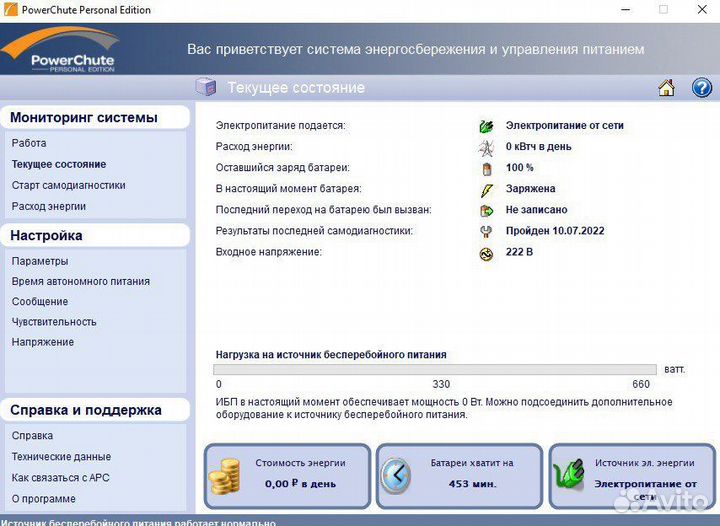The height and width of the screenshot is (526, 720).
Task: Minimize the PowerChute window
Action: coord(625,9)
